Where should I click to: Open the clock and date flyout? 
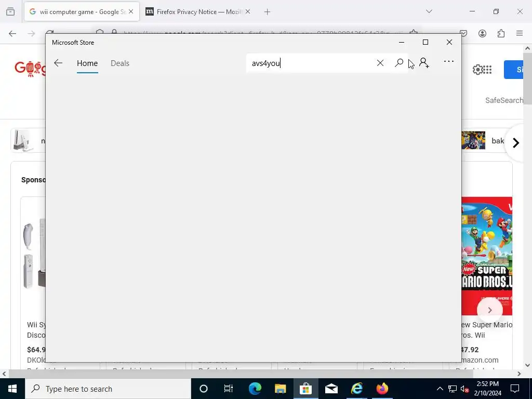[x=487, y=389]
